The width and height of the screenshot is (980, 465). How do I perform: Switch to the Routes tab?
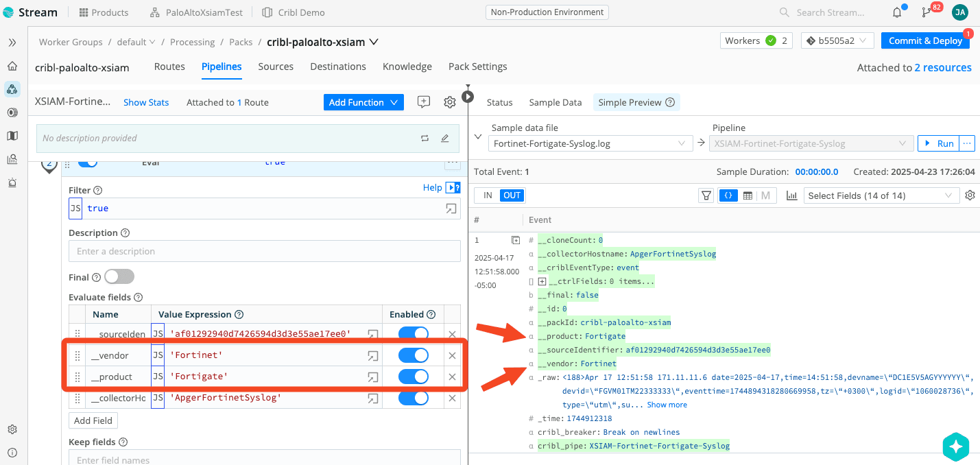coord(169,67)
